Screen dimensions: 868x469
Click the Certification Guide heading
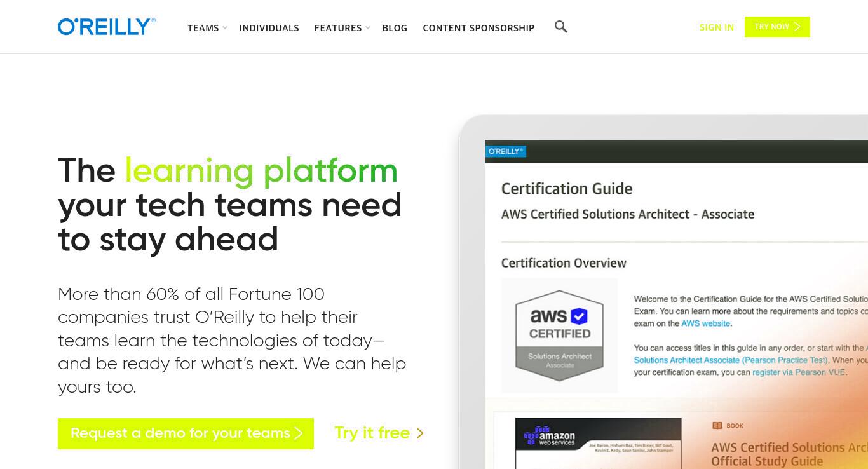[567, 189]
